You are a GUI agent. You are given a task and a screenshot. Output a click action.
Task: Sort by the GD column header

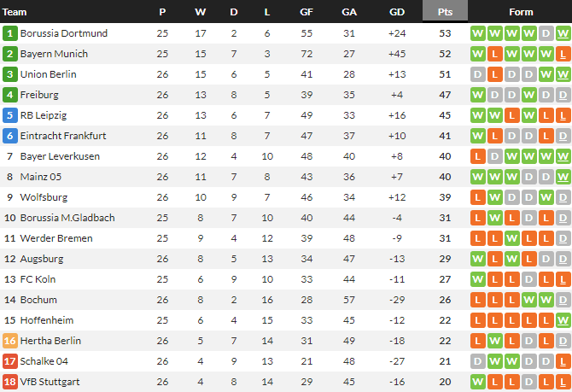pos(396,12)
